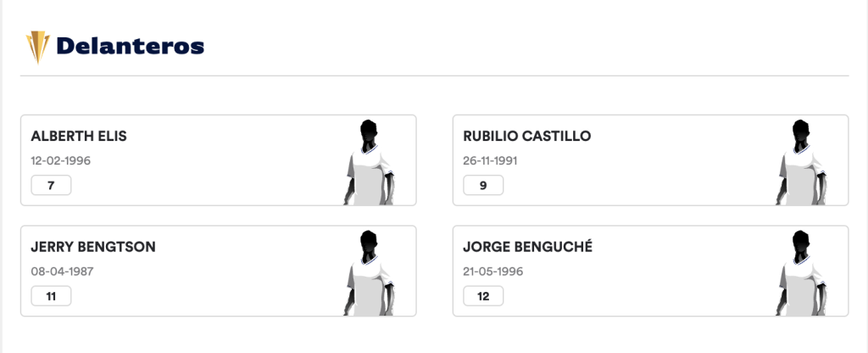Click birthdate 12-02-1996 text
The image size is (868, 353).
(61, 160)
